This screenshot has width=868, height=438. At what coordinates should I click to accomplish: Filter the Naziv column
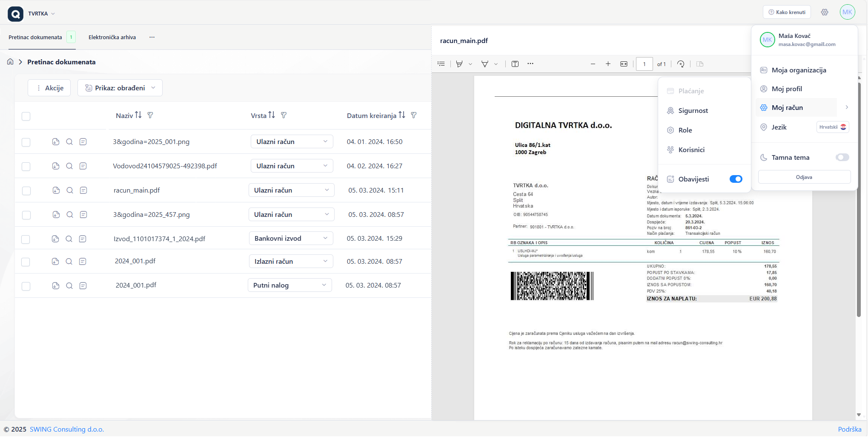pyautogui.click(x=150, y=115)
